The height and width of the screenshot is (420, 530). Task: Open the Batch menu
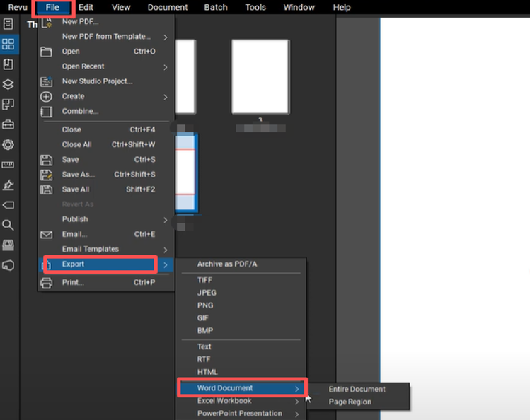216,8
